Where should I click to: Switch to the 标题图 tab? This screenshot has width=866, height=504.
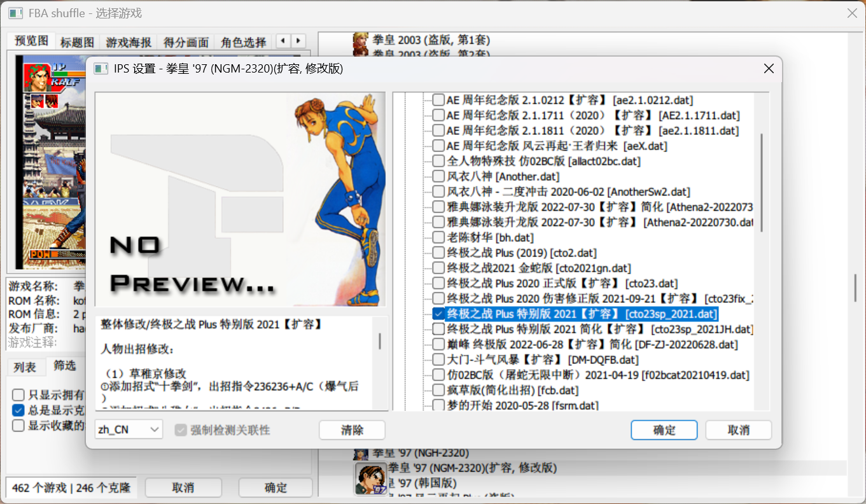77,43
